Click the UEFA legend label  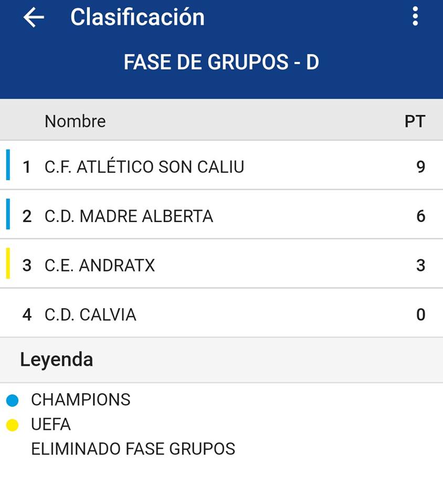51,425
